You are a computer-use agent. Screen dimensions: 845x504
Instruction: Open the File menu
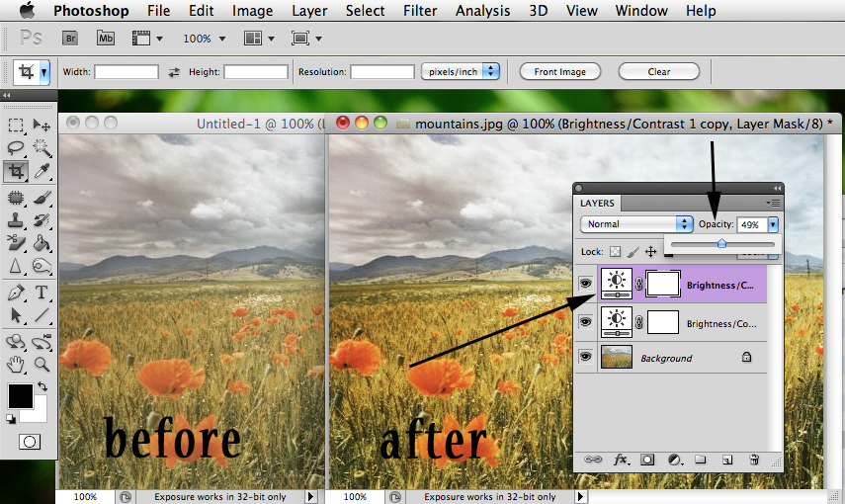coord(158,11)
